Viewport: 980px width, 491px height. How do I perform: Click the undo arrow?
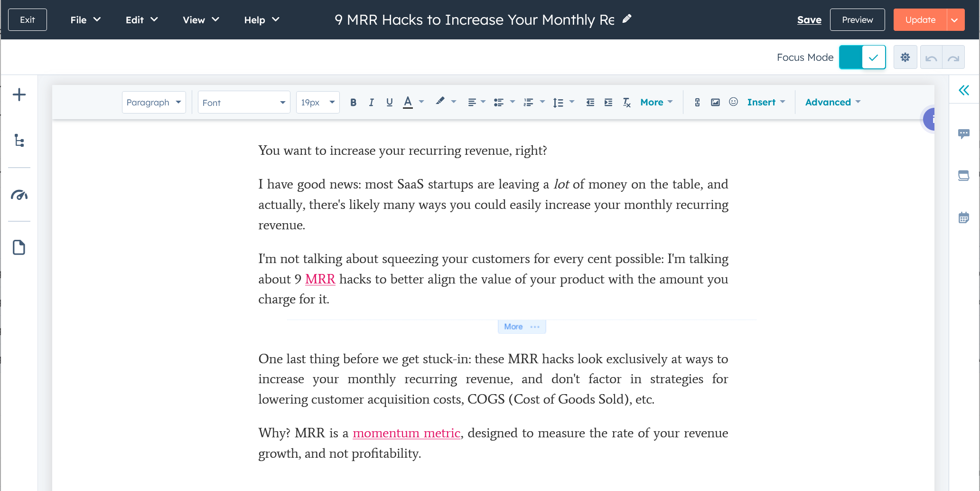pyautogui.click(x=931, y=58)
